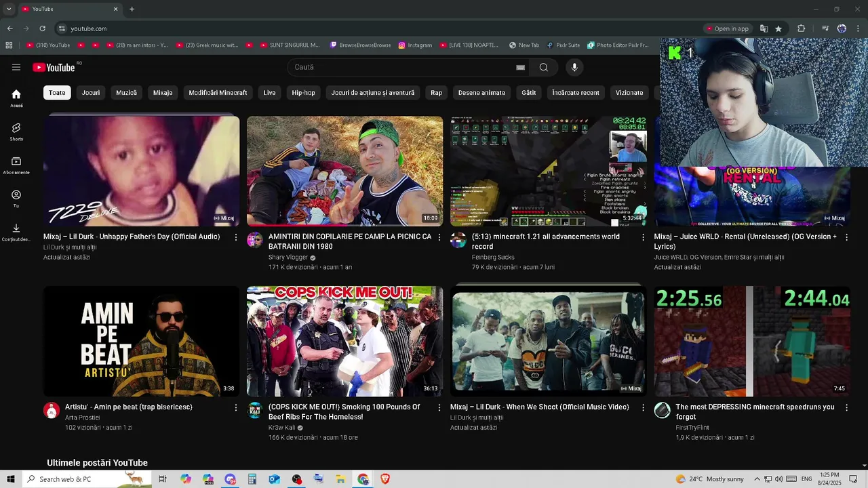Open the Chrome extensions puzzle icon
This screenshot has width=868, height=488.
click(x=802, y=28)
